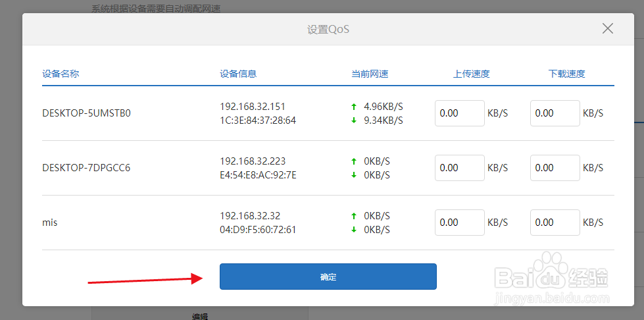
Task: Click upload arrow icon for DESKTOP-7DPGCC6
Action: pyautogui.click(x=354, y=161)
